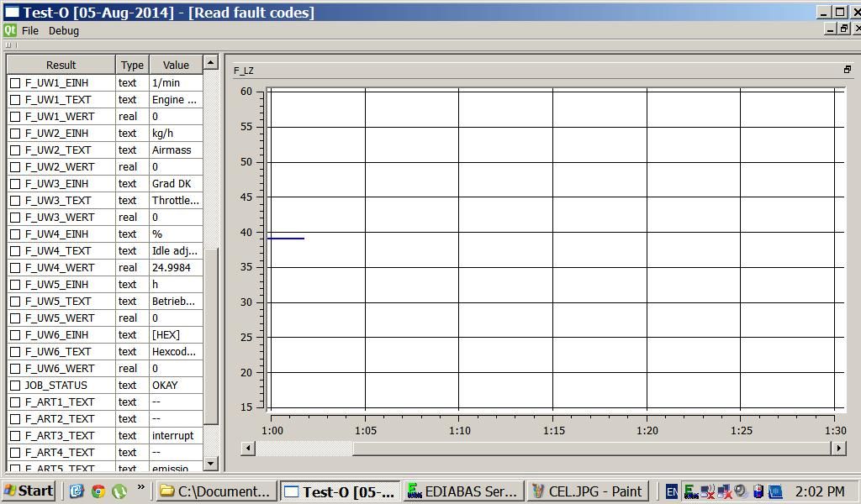The height and width of the screenshot is (504, 861).
Task: Click the results list scroll up arrow
Action: (210, 63)
